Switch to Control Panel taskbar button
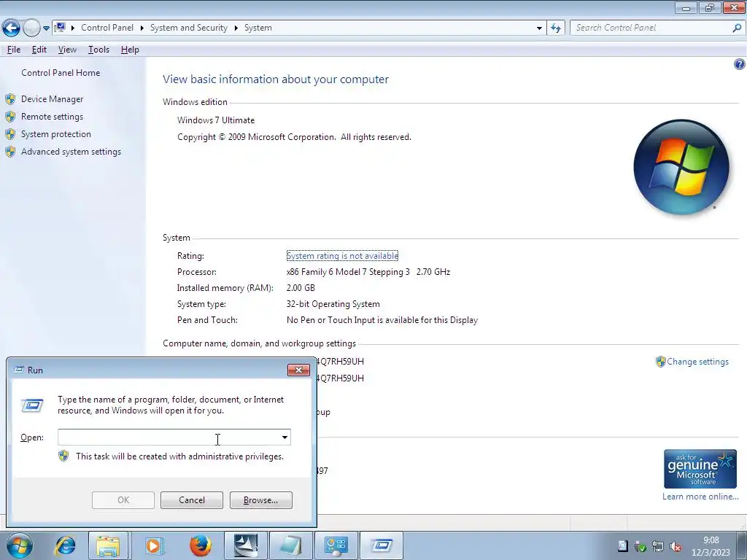 point(336,545)
